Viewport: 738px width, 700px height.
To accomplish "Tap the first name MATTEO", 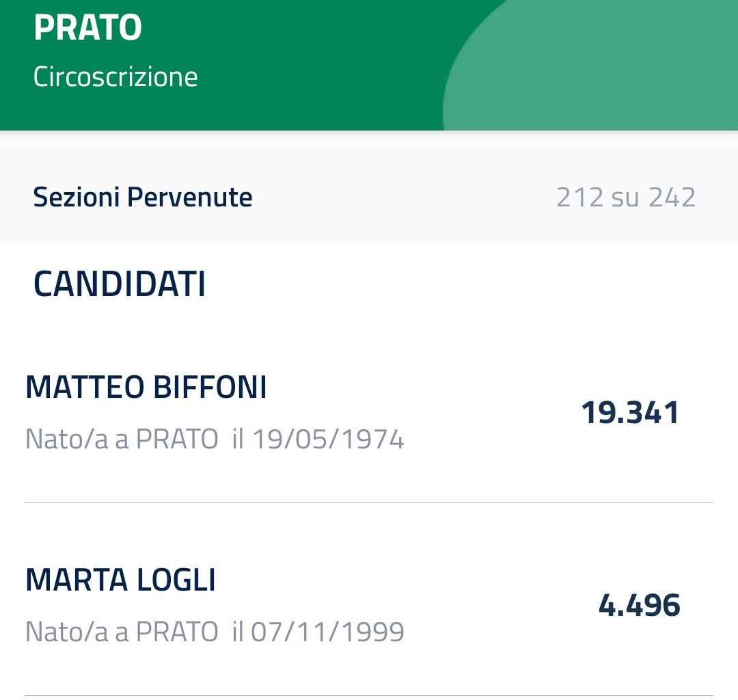I will 82,388.
